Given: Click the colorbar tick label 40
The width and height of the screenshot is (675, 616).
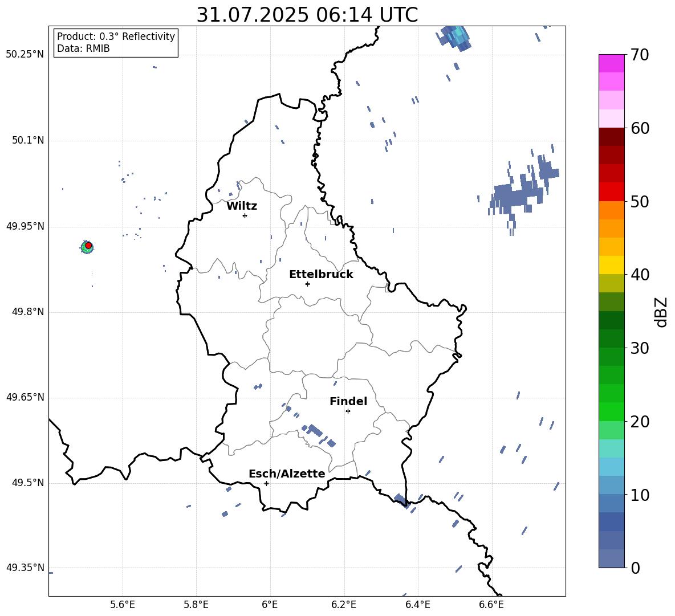Looking at the screenshot, I should (x=640, y=275).
